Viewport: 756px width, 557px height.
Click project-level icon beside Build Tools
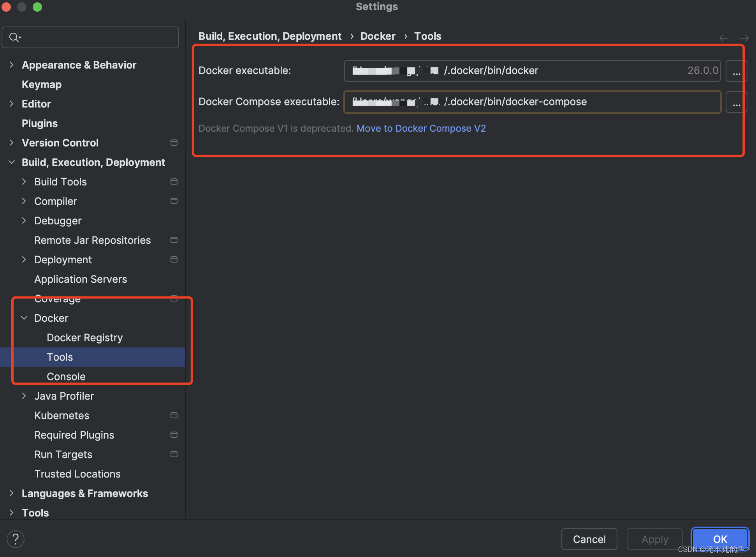[x=174, y=182]
